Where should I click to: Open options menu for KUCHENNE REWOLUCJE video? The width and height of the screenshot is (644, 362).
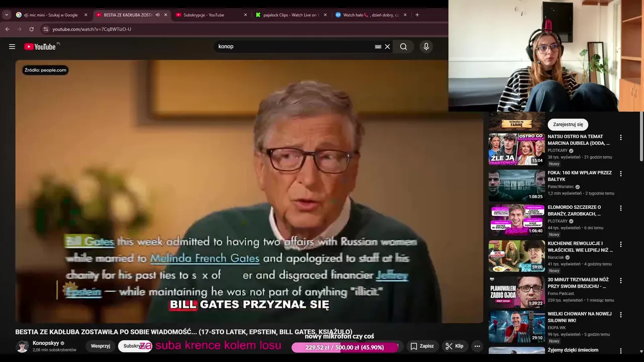click(x=620, y=244)
